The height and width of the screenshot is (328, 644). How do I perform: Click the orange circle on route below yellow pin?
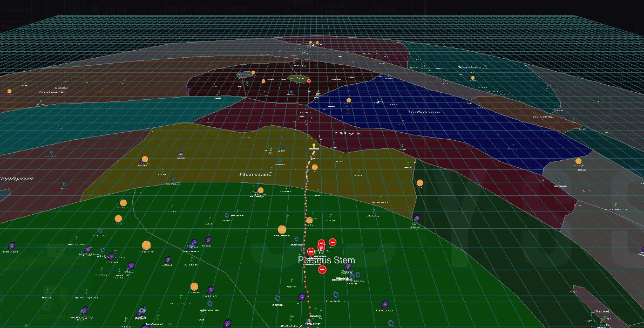(315, 167)
